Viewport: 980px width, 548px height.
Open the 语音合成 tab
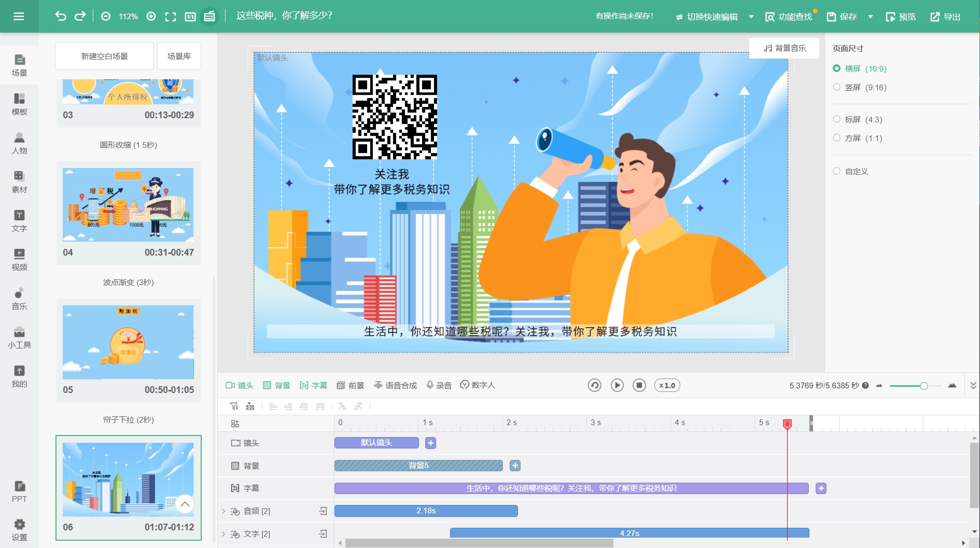pyautogui.click(x=395, y=385)
